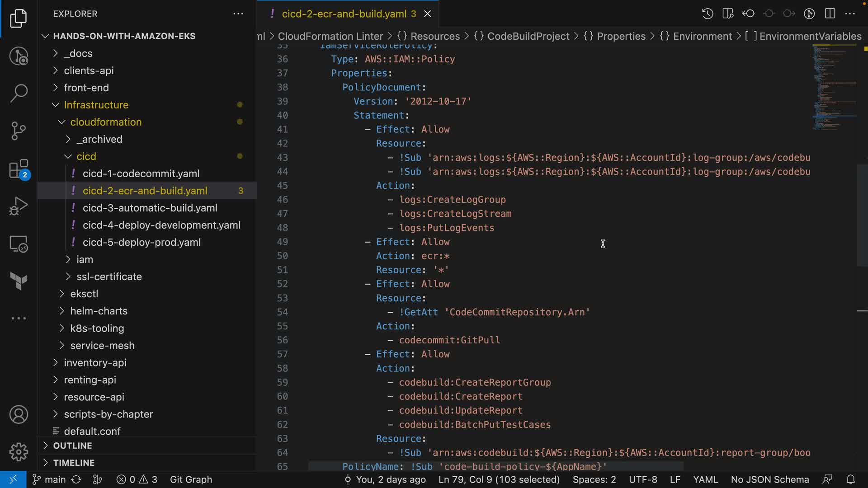Toggle notifications bell in status bar
The width and height of the screenshot is (868, 488).
coord(850,479)
